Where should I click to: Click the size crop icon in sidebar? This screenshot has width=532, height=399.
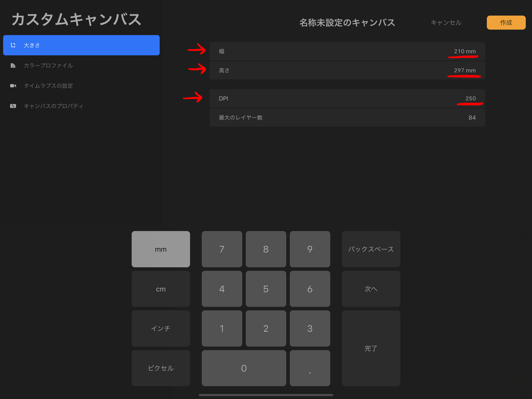coord(13,45)
